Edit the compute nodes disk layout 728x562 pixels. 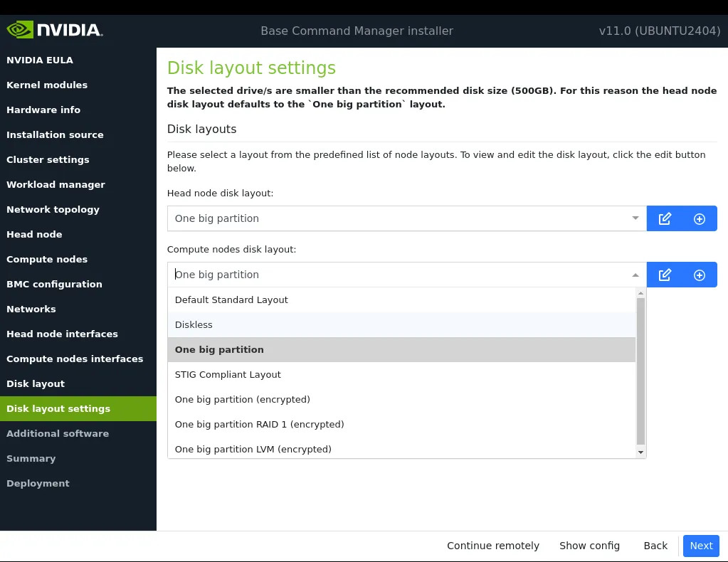point(665,275)
